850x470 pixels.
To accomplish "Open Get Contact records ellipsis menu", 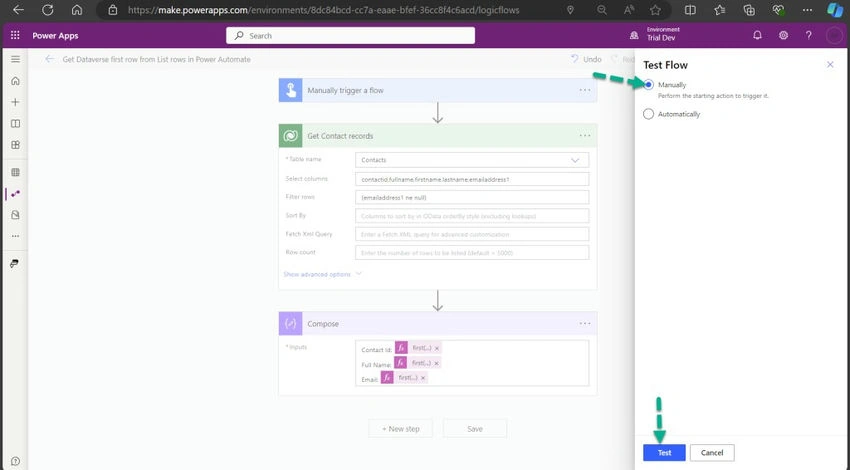I will pos(584,136).
